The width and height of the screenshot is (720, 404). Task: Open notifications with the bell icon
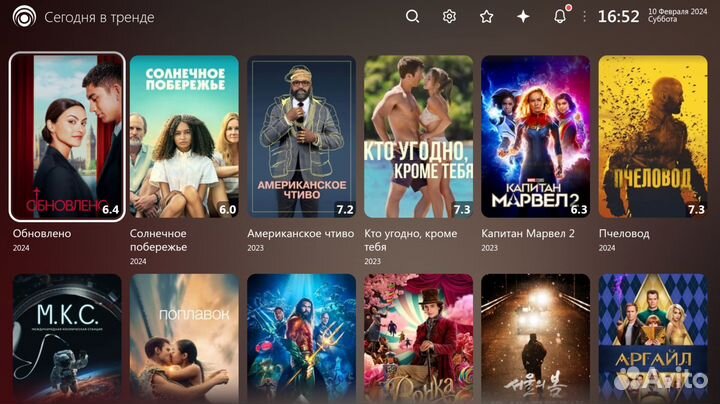[x=560, y=16]
